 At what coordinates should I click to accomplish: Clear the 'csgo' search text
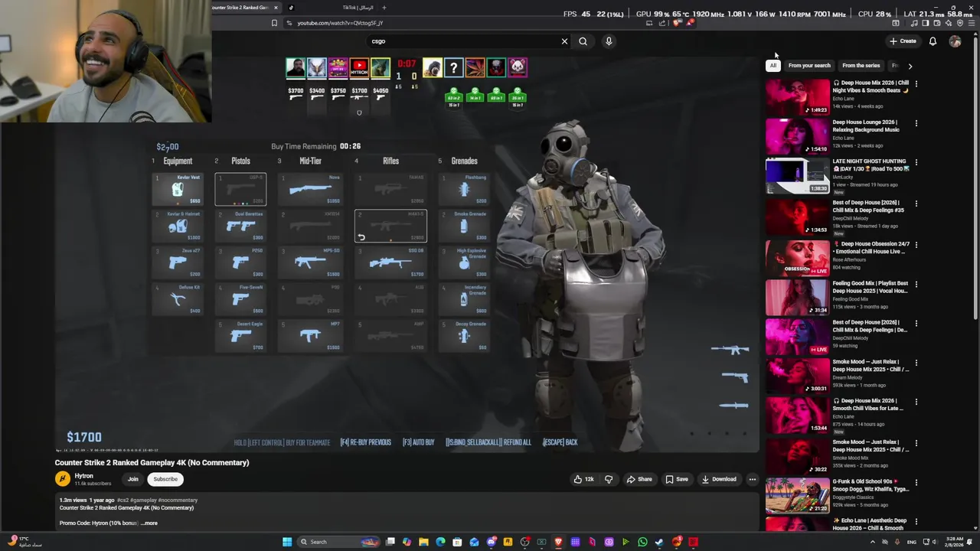[564, 41]
